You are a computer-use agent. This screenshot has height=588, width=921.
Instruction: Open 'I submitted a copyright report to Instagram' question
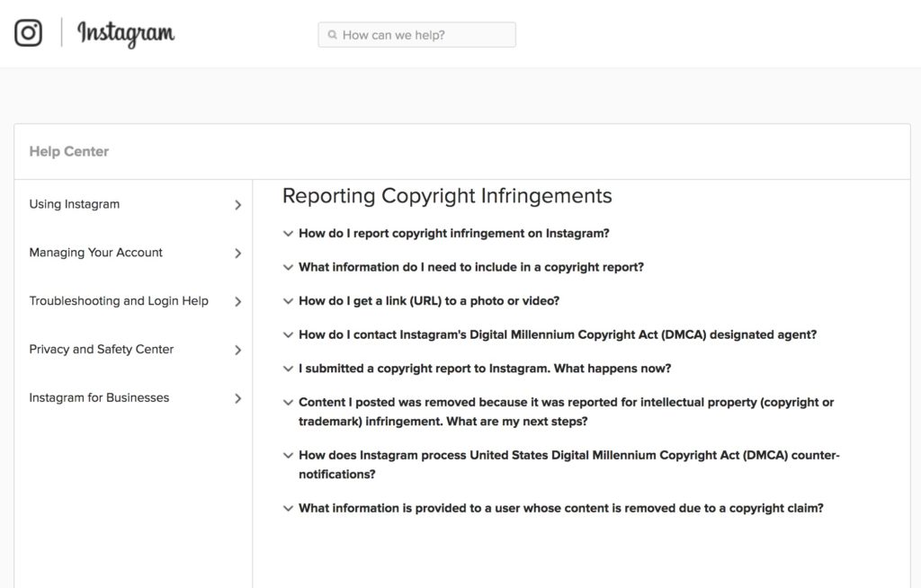coord(485,369)
